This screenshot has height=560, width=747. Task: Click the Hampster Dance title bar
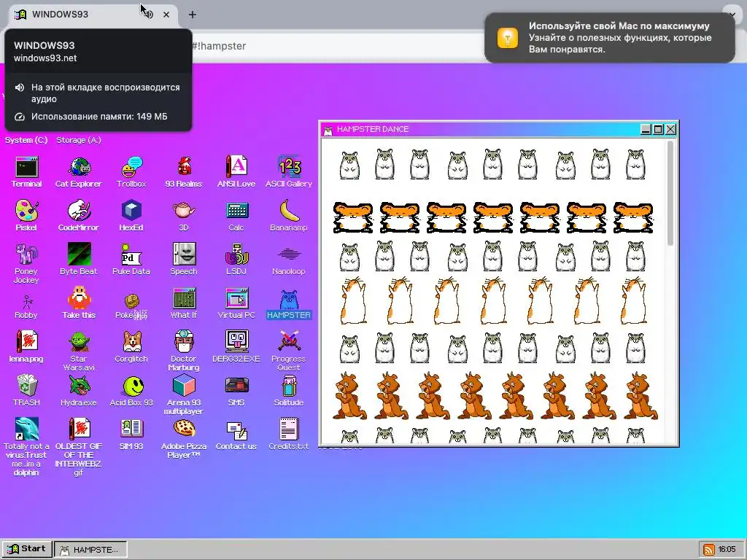click(480, 129)
